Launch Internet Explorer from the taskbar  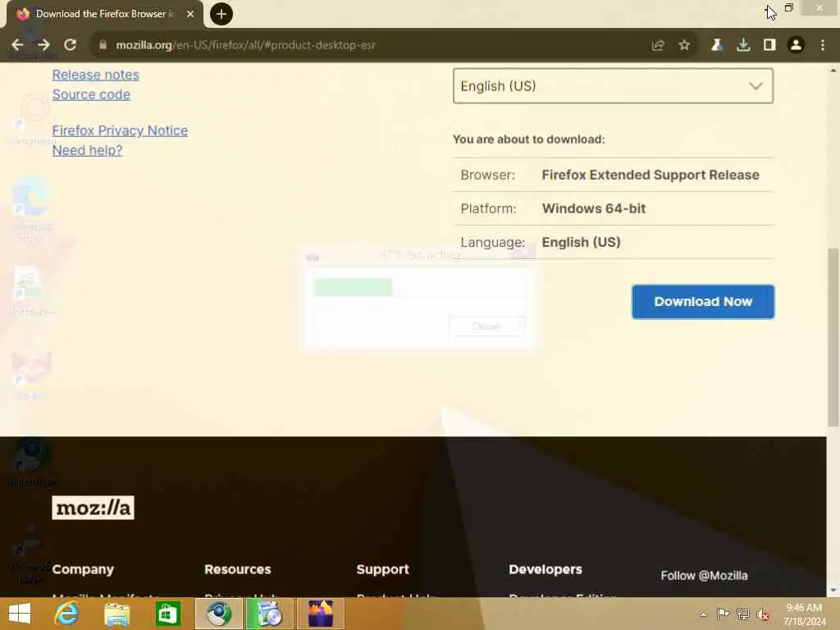[67, 614]
